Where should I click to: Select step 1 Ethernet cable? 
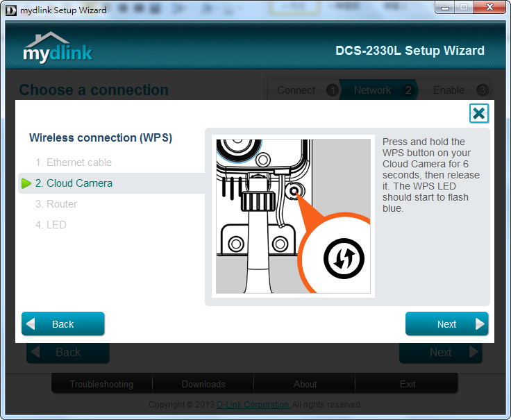click(74, 162)
